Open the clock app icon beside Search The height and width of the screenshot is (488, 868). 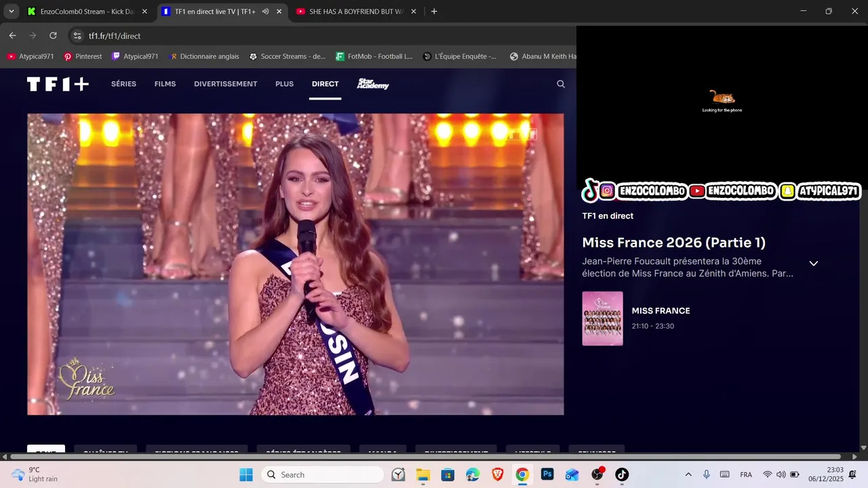(398, 474)
